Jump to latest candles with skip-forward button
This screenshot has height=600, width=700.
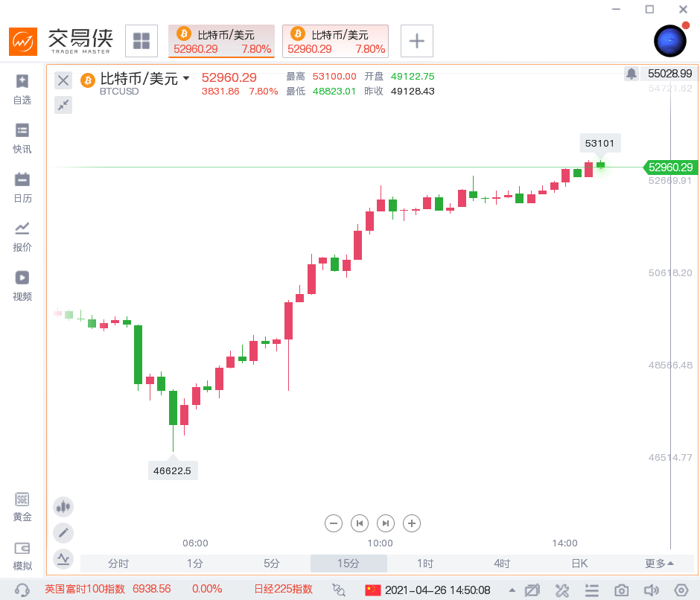(386, 523)
